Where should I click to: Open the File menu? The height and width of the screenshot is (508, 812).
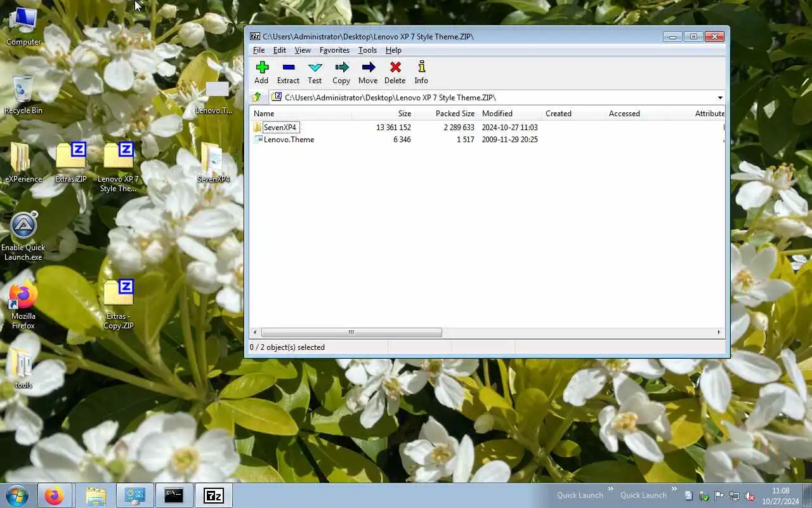pos(259,50)
